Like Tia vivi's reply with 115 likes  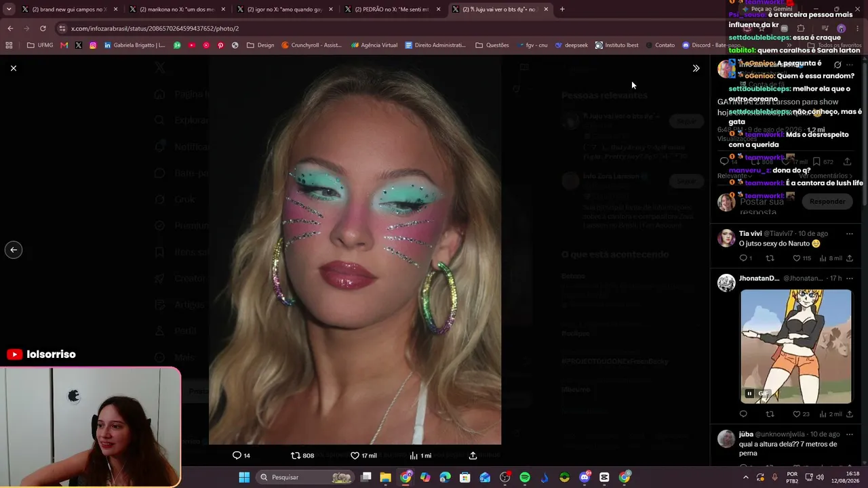click(x=802, y=258)
